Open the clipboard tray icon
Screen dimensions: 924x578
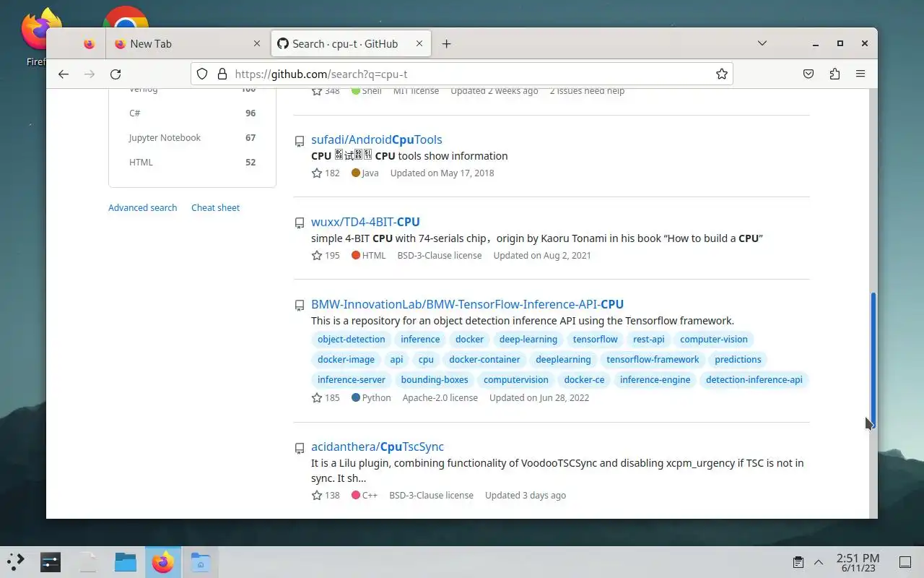(x=798, y=562)
